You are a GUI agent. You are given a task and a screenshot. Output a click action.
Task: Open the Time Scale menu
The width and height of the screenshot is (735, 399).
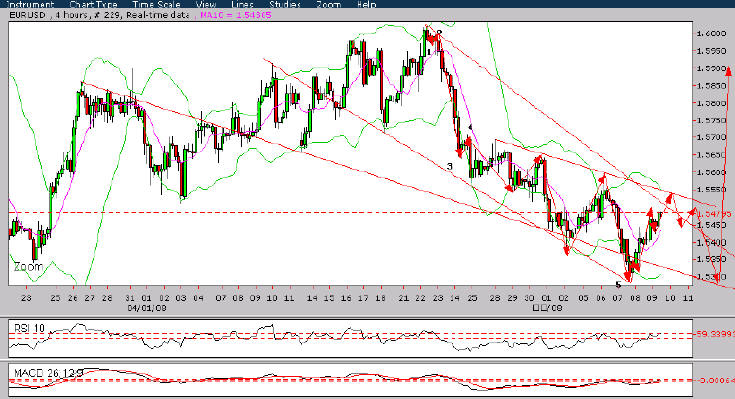coord(156,4)
